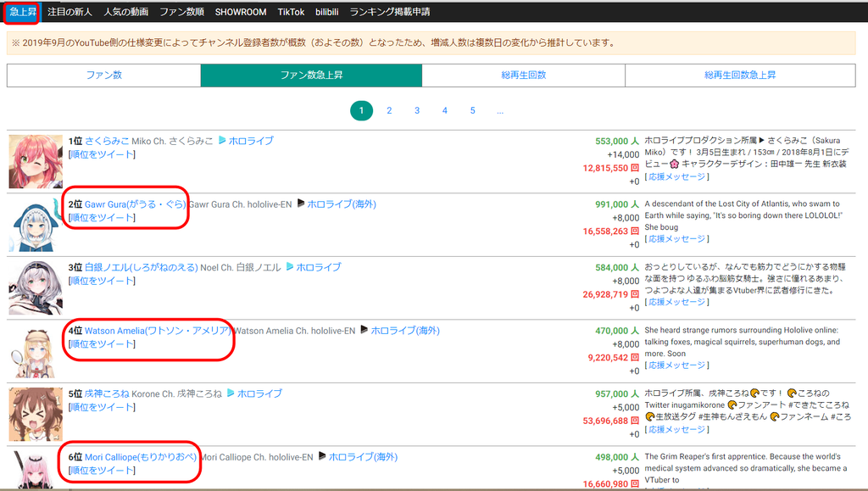Select pagination page 1
This screenshot has height=491, width=868.
coord(361,111)
